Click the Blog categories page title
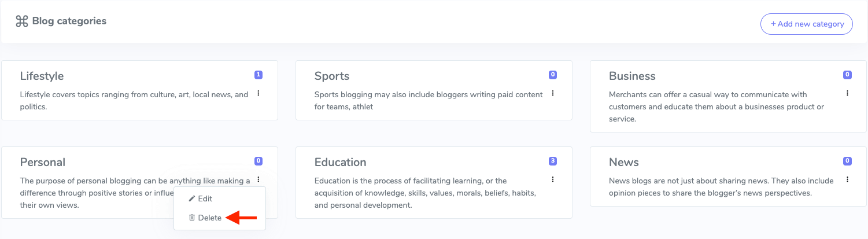Viewport: 868px width, 239px height. coord(69,21)
